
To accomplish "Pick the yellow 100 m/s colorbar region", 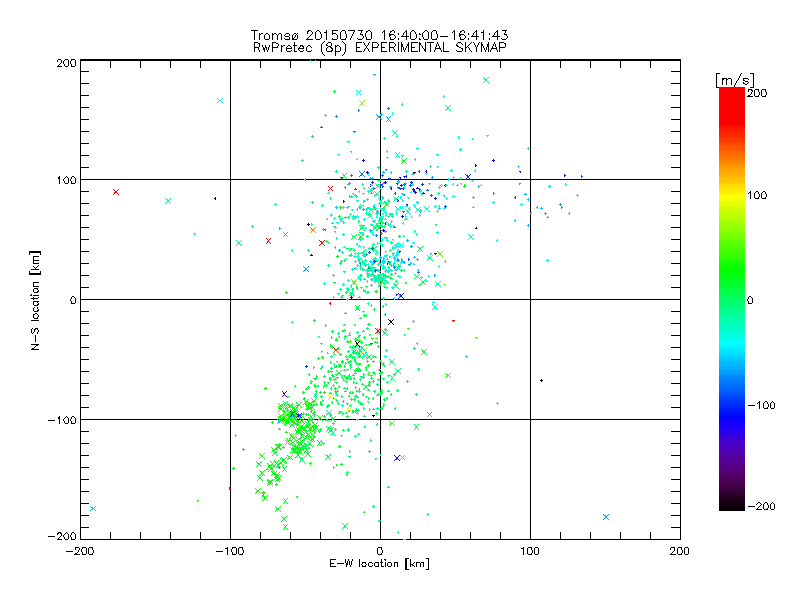I will (732, 195).
